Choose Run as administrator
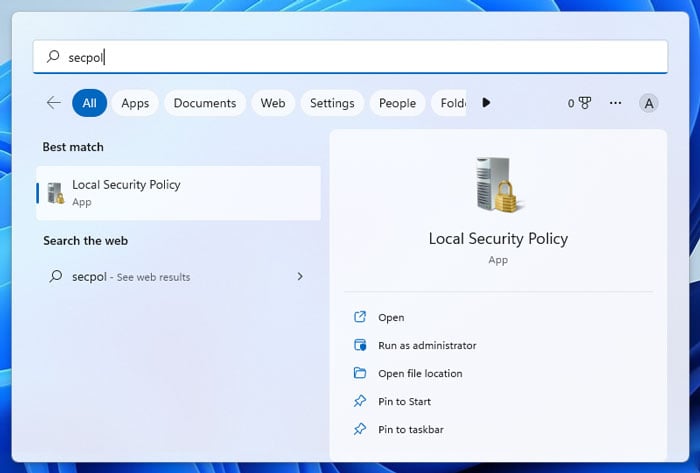 click(x=427, y=345)
